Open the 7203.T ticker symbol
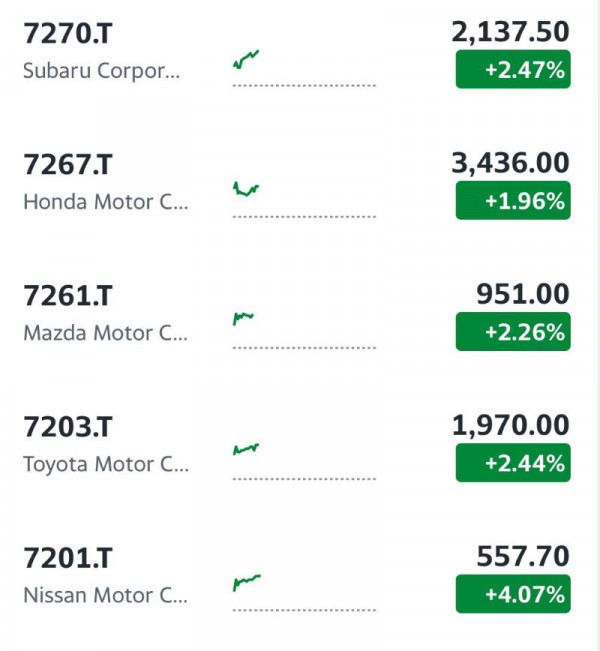This screenshot has height=651, width=600. coord(68,427)
